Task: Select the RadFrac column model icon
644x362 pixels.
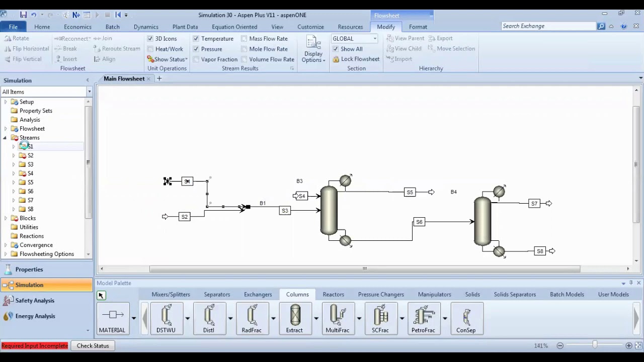Action: click(x=252, y=318)
